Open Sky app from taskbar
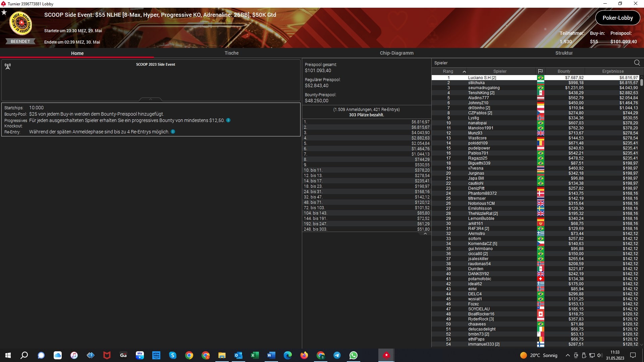Viewport: 644px width, 362px height. [140, 355]
